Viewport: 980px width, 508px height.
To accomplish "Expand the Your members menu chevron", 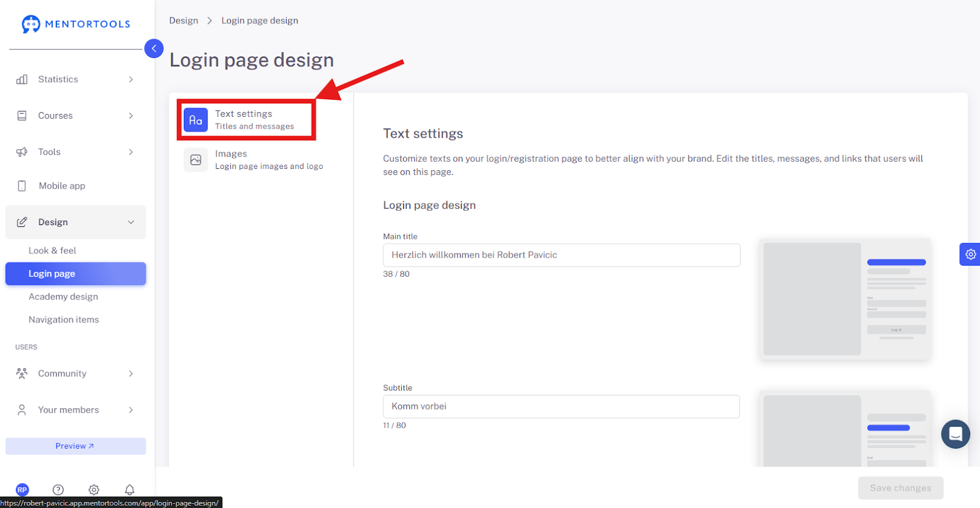I will [131, 410].
